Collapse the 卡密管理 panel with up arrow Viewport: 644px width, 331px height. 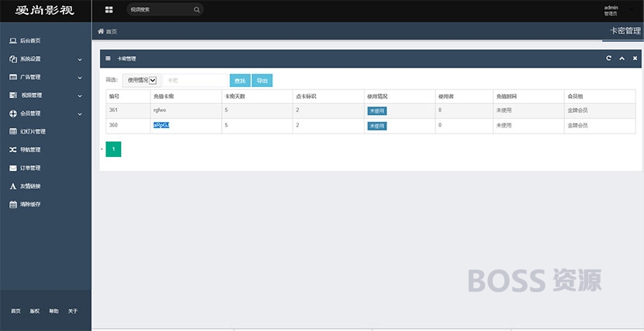pos(621,58)
